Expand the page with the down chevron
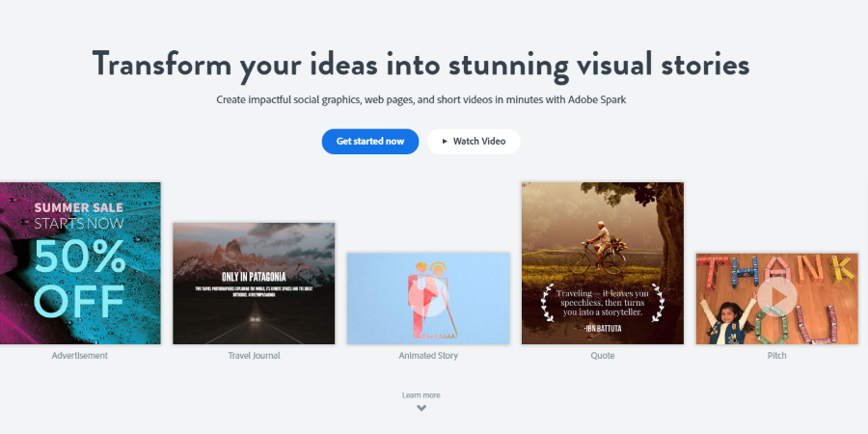 coord(421,408)
